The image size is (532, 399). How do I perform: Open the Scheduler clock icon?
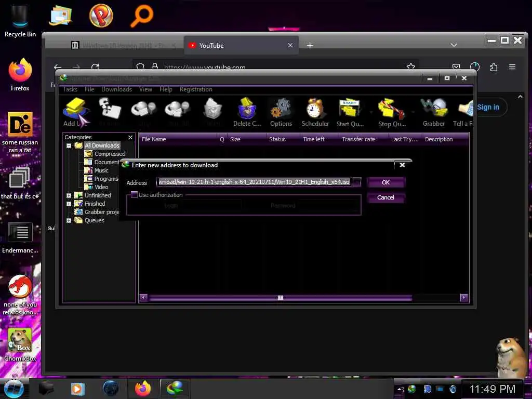[315, 112]
